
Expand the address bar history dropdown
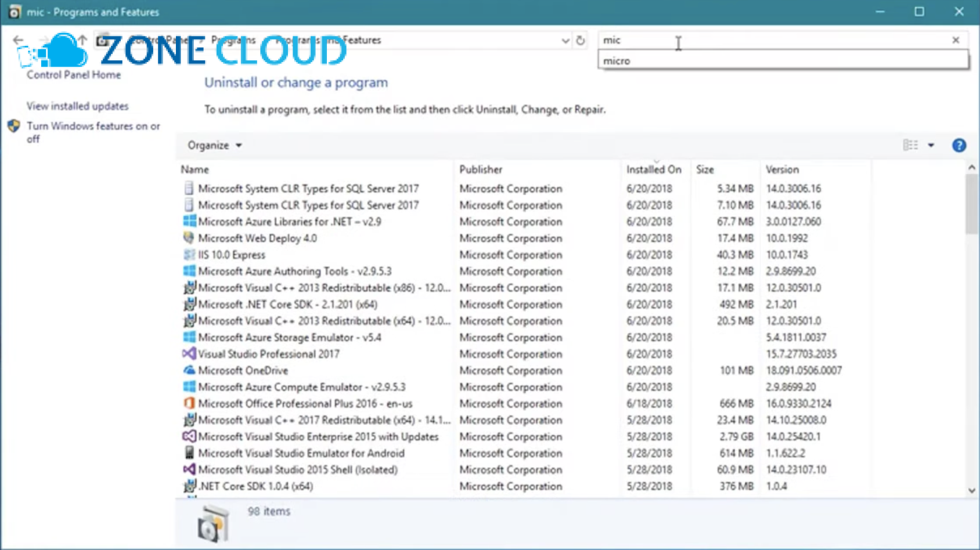[565, 41]
